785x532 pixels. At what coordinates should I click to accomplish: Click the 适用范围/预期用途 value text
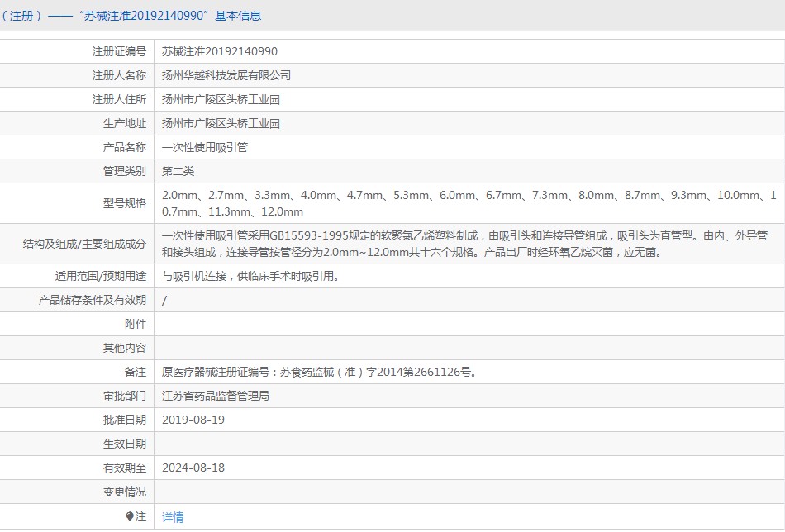tap(250, 276)
